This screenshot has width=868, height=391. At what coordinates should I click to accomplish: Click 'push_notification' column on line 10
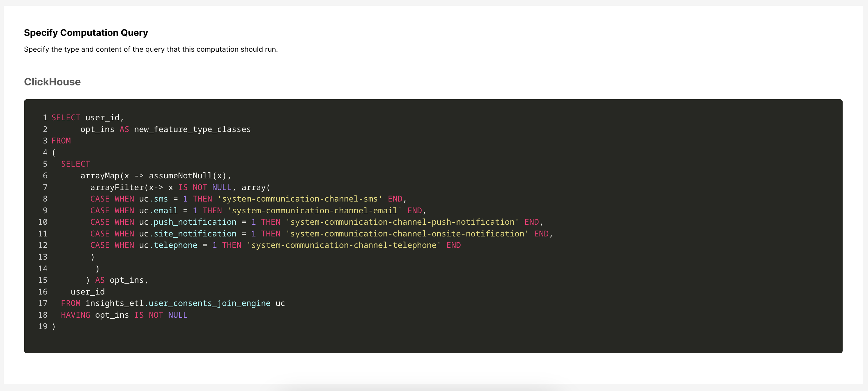click(195, 222)
